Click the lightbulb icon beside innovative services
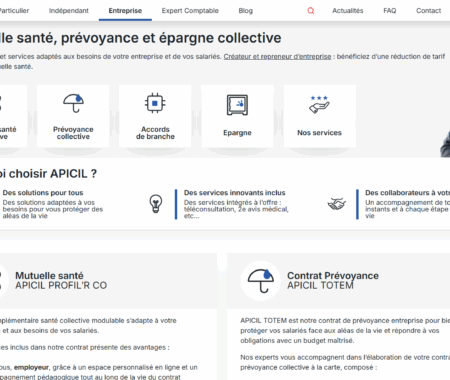The image size is (450, 380). (x=156, y=203)
